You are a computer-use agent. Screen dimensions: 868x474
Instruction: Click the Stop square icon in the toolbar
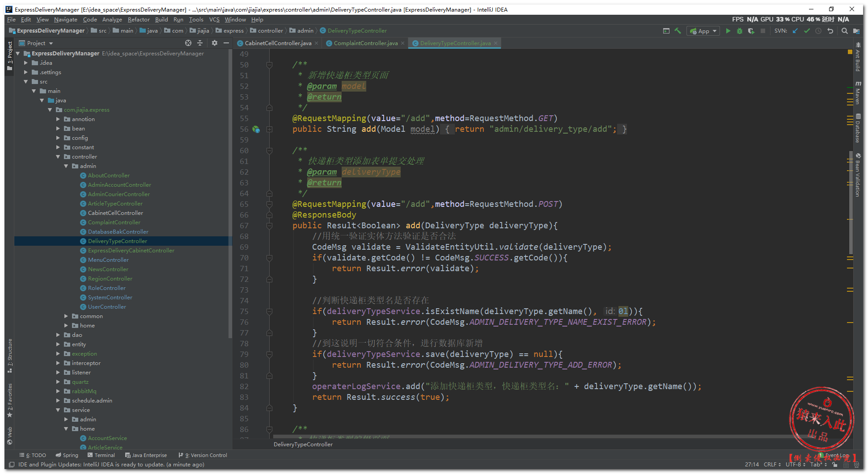[x=763, y=31]
